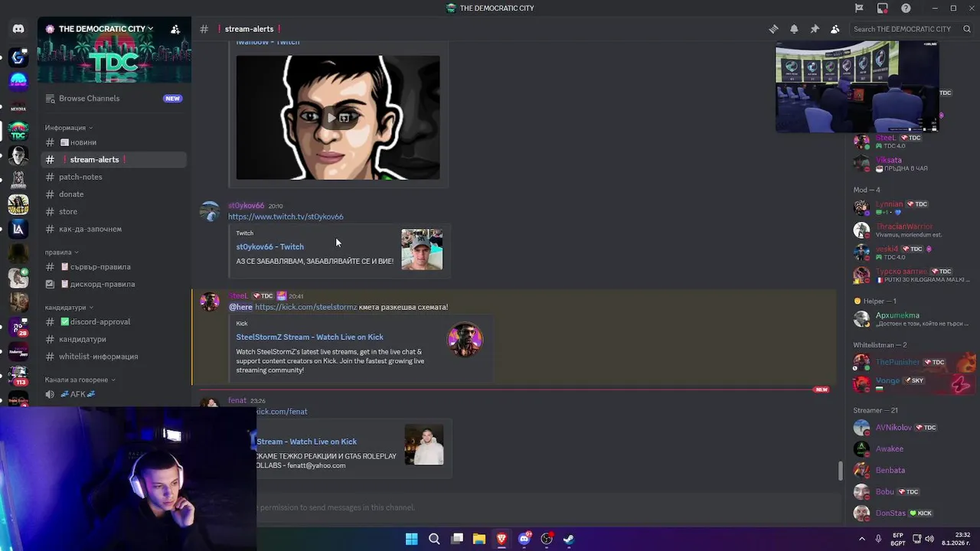Open File Explorer from taskbar
The width and height of the screenshot is (980, 551).
coord(479,539)
